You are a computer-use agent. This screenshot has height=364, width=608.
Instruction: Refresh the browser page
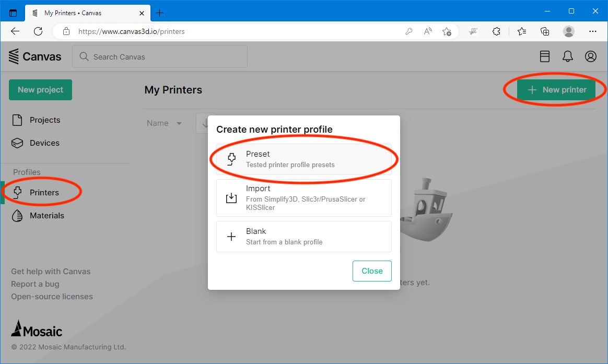[38, 31]
